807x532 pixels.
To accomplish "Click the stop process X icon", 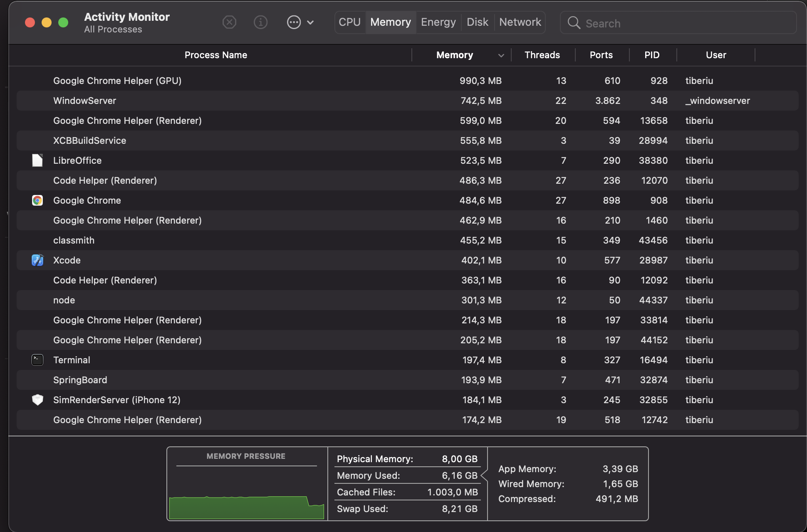I will pos(229,22).
